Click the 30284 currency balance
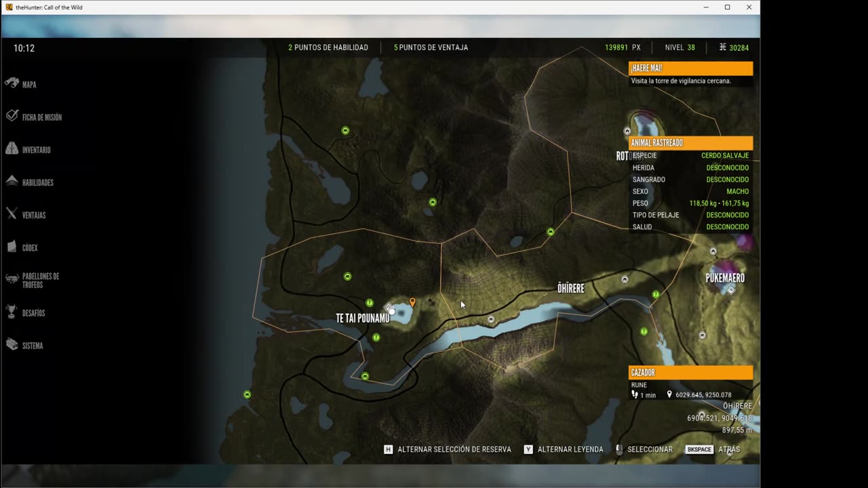 coord(734,47)
